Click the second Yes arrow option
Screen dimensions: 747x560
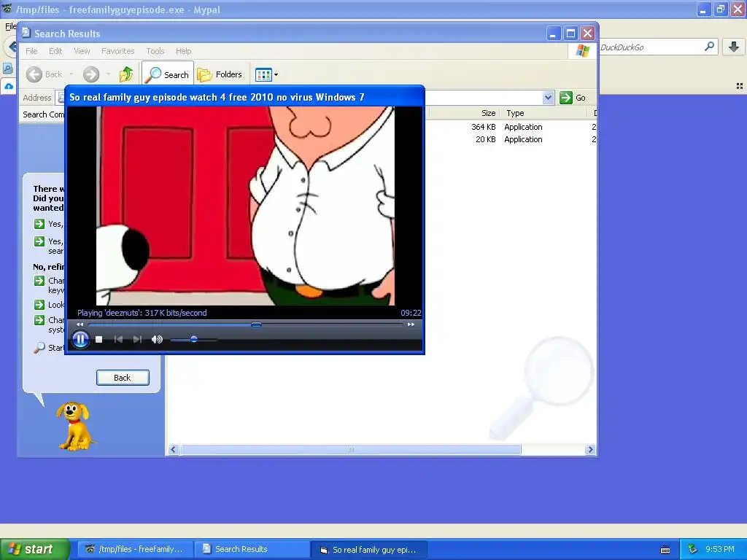coord(39,241)
